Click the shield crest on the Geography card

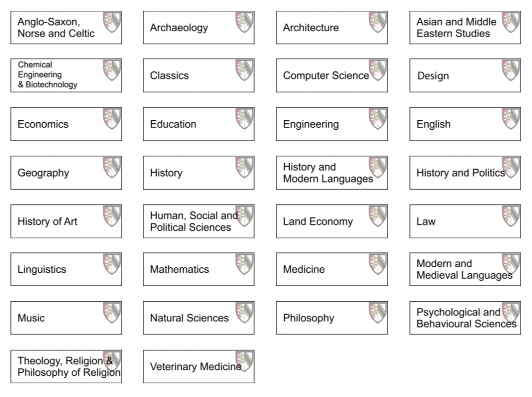coord(112,167)
